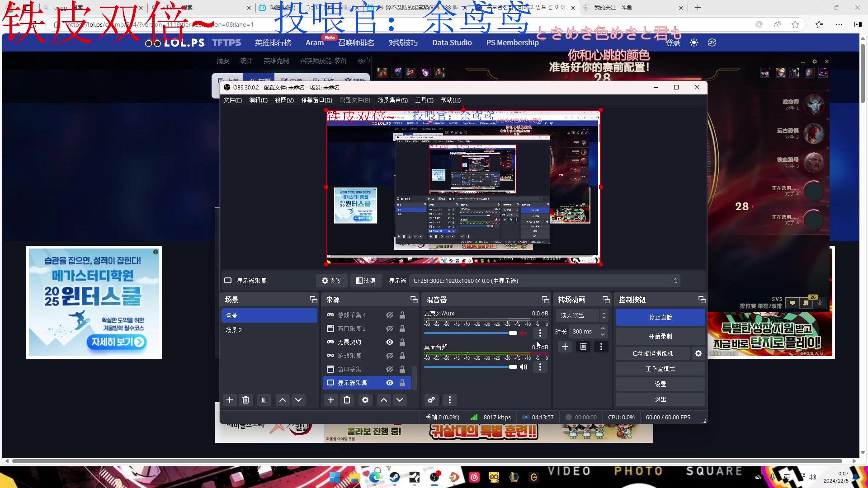Select 场景 2 in scenes list
This screenshot has height=488, width=868.
click(x=269, y=330)
